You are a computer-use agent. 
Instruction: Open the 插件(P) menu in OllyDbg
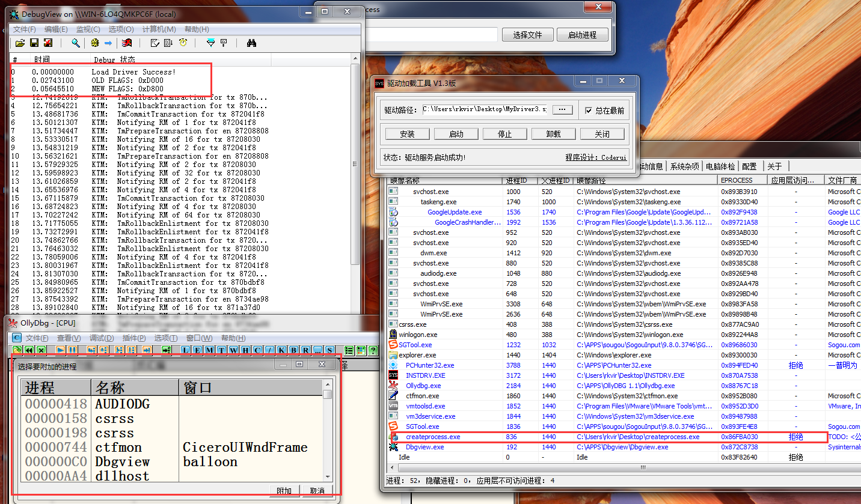pyautogui.click(x=134, y=338)
